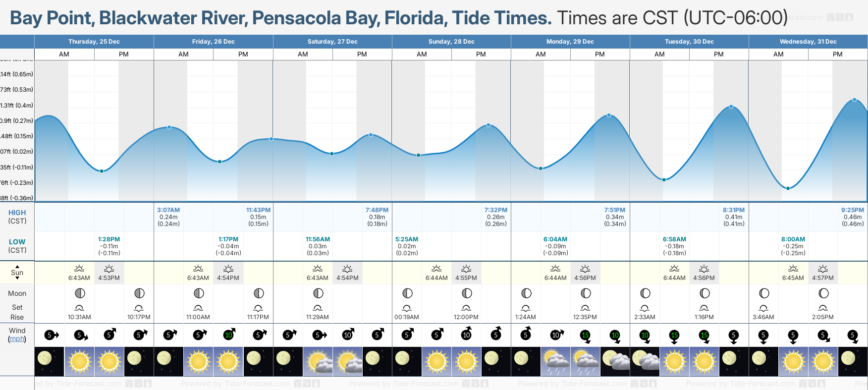Click the 3:07AM high tide point on the chart
Viewport: 868px width, 390px height.
[169, 127]
